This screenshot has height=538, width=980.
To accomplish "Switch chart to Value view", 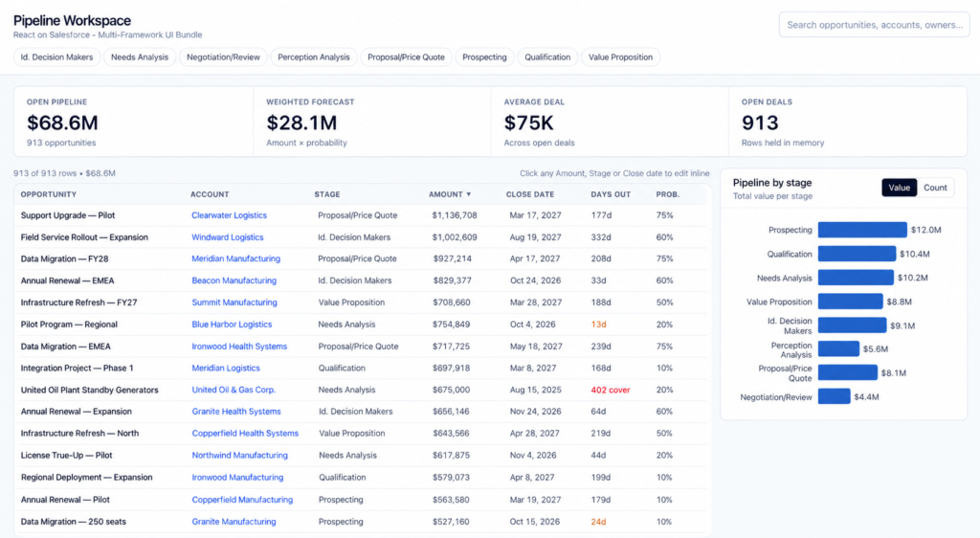I will 899,188.
